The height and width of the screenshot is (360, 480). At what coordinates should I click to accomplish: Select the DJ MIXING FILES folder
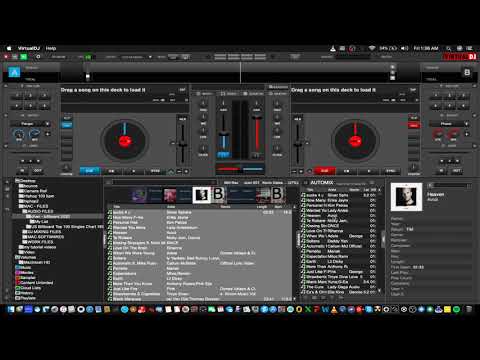pyautogui.click(x=42, y=232)
